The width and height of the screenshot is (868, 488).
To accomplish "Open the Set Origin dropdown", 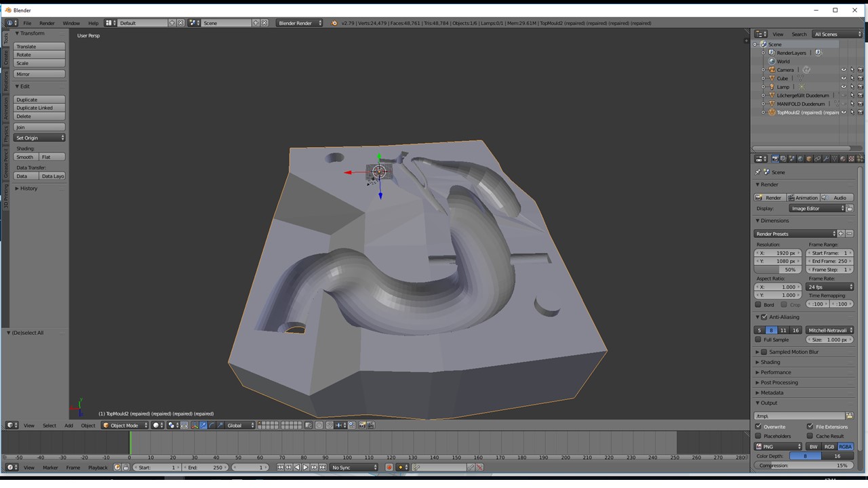I will (x=39, y=138).
